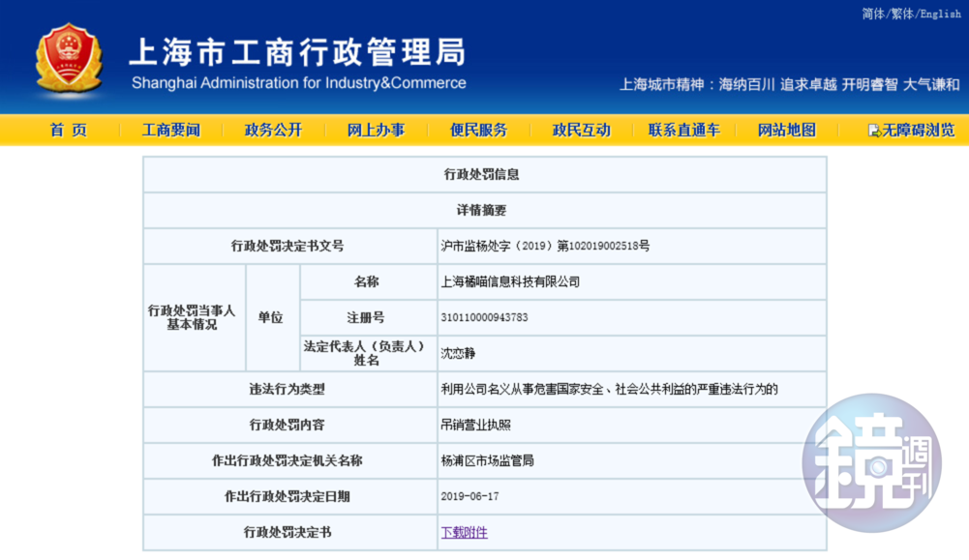Open the 网站地图 site map
The height and width of the screenshot is (560, 969).
pos(787,131)
